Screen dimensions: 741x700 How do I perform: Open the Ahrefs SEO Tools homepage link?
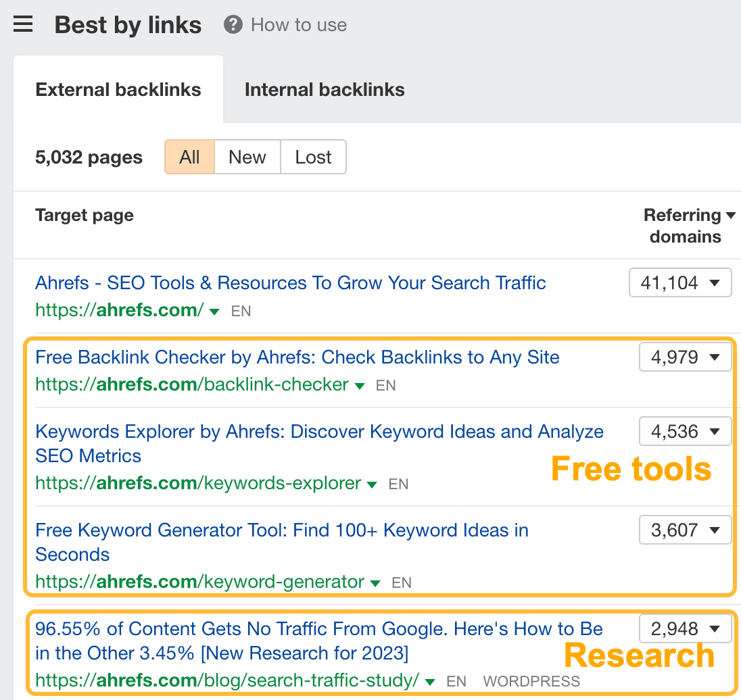coord(290,282)
